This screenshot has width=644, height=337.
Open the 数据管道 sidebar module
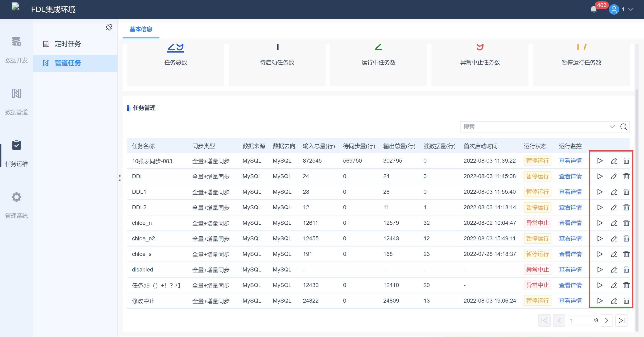pos(16,101)
